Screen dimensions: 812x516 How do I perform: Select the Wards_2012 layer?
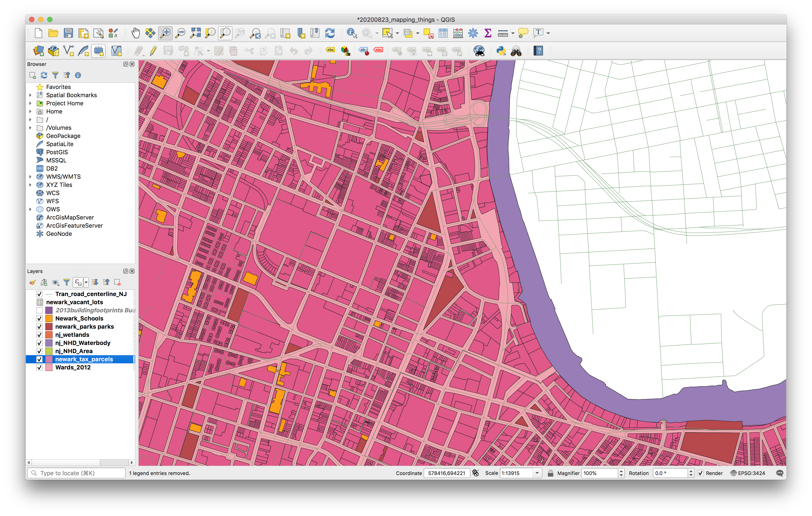click(x=73, y=367)
